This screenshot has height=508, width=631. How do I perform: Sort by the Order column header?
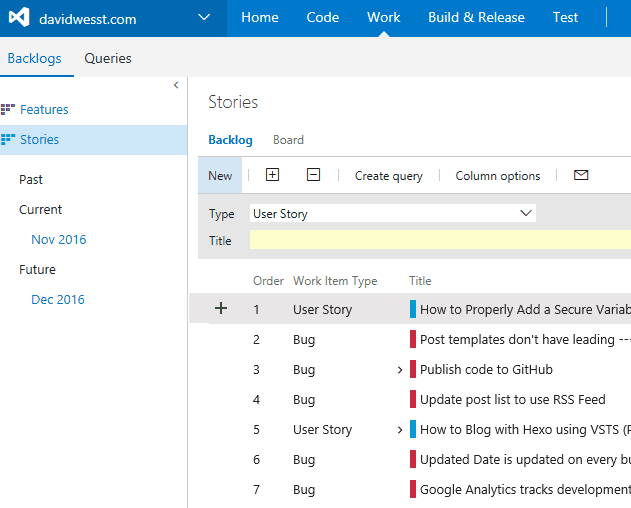(x=268, y=281)
